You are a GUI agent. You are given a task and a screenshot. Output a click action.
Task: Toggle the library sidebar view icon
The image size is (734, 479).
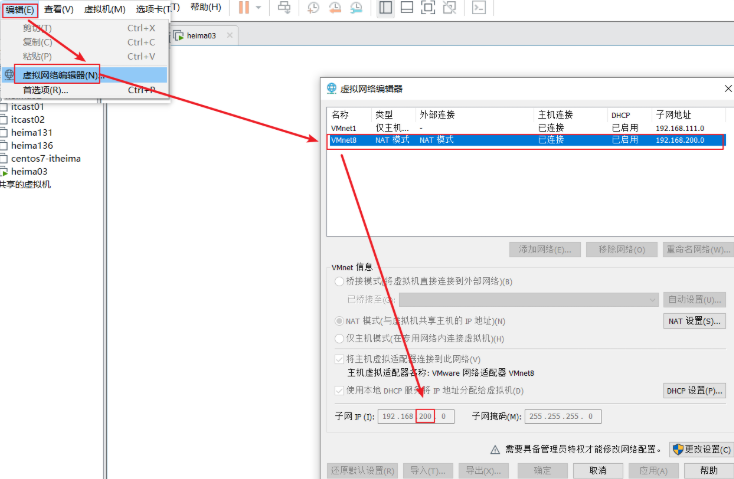(386, 7)
